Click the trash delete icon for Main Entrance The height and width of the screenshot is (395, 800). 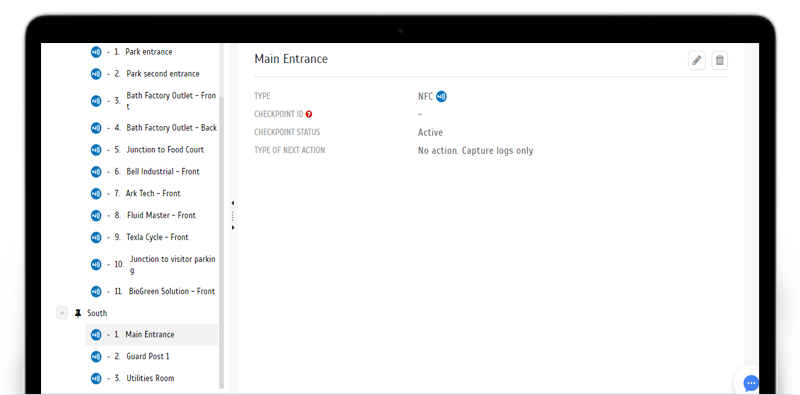[x=719, y=60]
